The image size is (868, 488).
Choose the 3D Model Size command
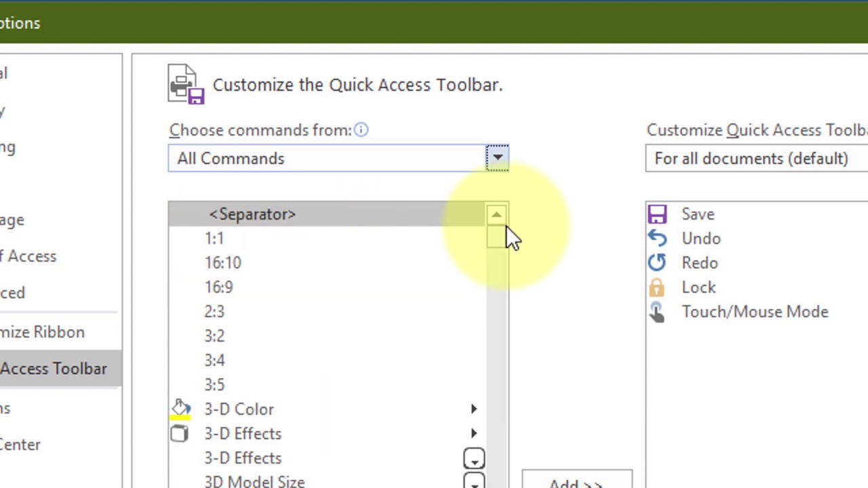point(254,482)
